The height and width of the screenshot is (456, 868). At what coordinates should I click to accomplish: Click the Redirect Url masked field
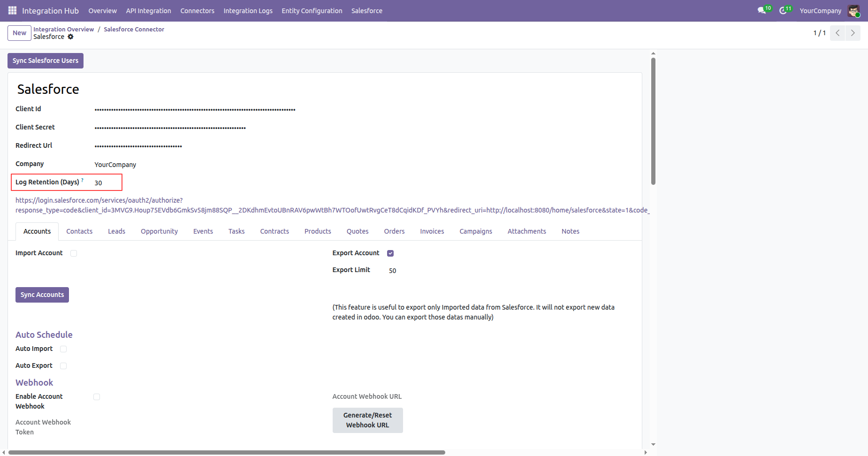tap(138, 146)
